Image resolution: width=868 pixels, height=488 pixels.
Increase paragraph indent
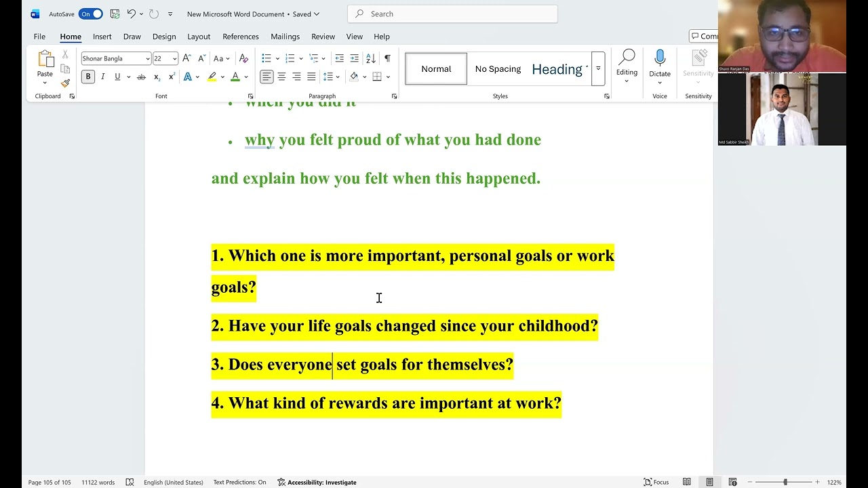tap(355, 58)
